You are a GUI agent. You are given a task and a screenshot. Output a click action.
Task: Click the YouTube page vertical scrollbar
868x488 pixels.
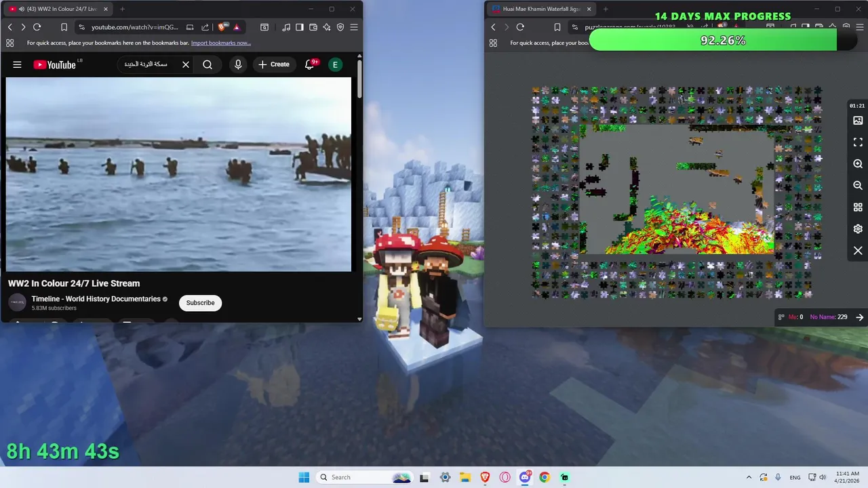tap(359, 79)
